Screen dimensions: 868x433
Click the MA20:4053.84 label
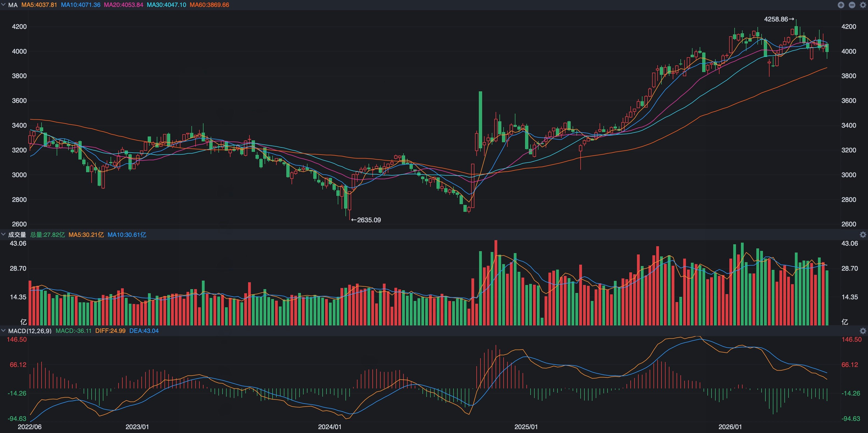[123, 5]
